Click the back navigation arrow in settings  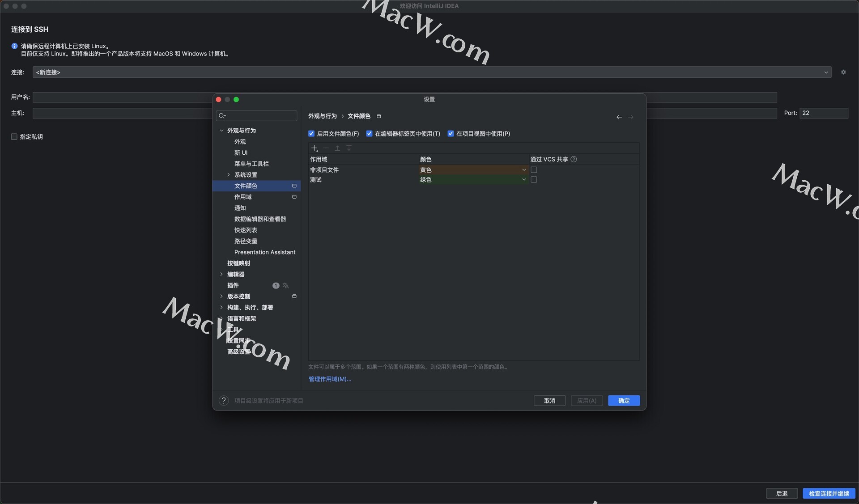[x=619, y=117]
